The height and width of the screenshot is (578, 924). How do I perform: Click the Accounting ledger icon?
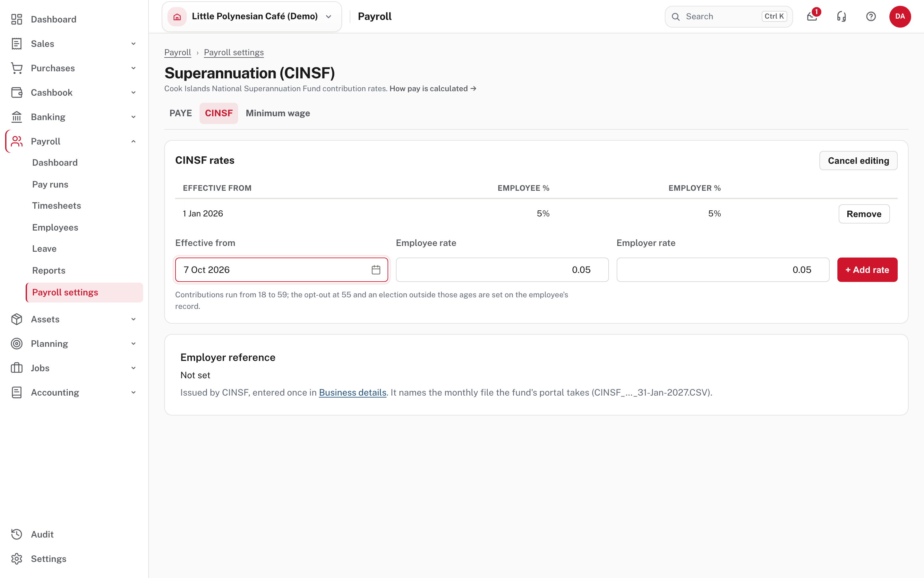(x=16, y=393)
